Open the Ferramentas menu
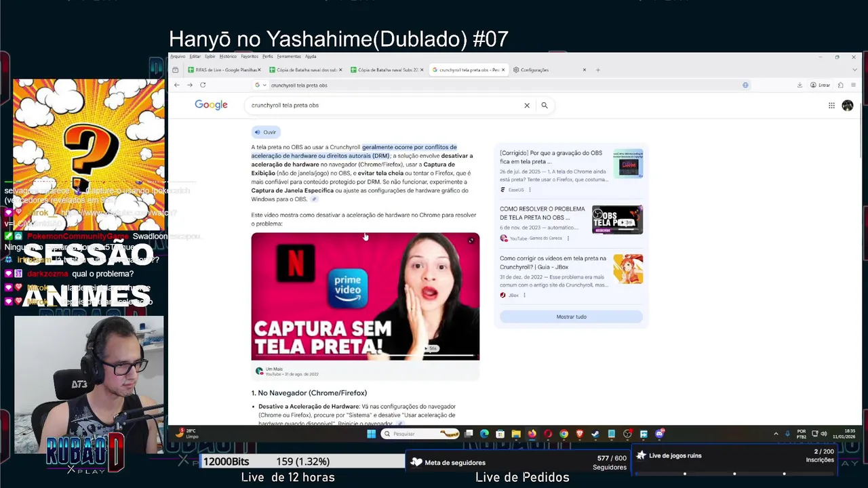The width and height of the screenshot is (868, 488). pos(289,56)
